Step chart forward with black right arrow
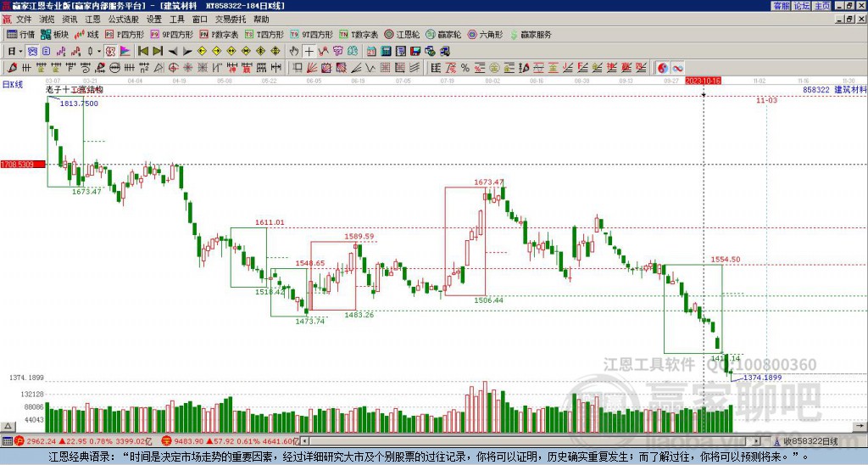Viewport: 868px width, 465px height. (187, 52)
